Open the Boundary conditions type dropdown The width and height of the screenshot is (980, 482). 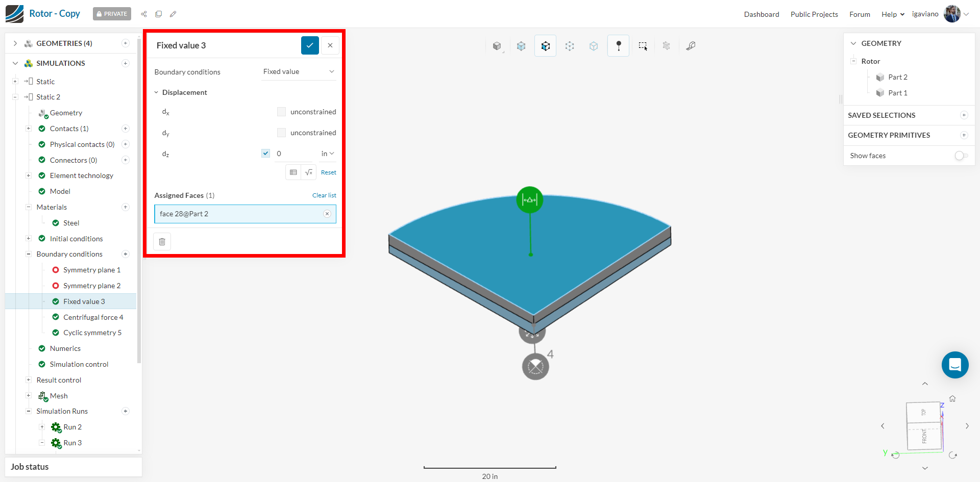click(299, 72)
